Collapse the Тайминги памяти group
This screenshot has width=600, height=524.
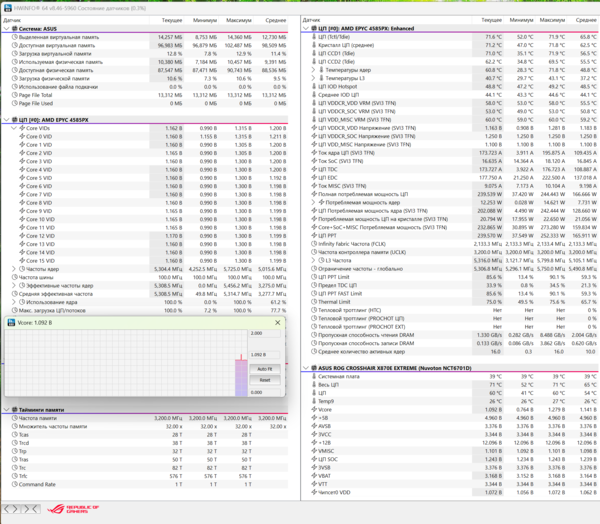pos(6,410)
